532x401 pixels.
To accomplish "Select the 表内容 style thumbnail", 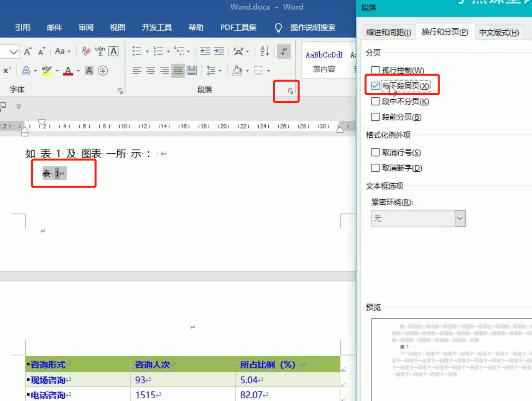I will pos(324,61).
